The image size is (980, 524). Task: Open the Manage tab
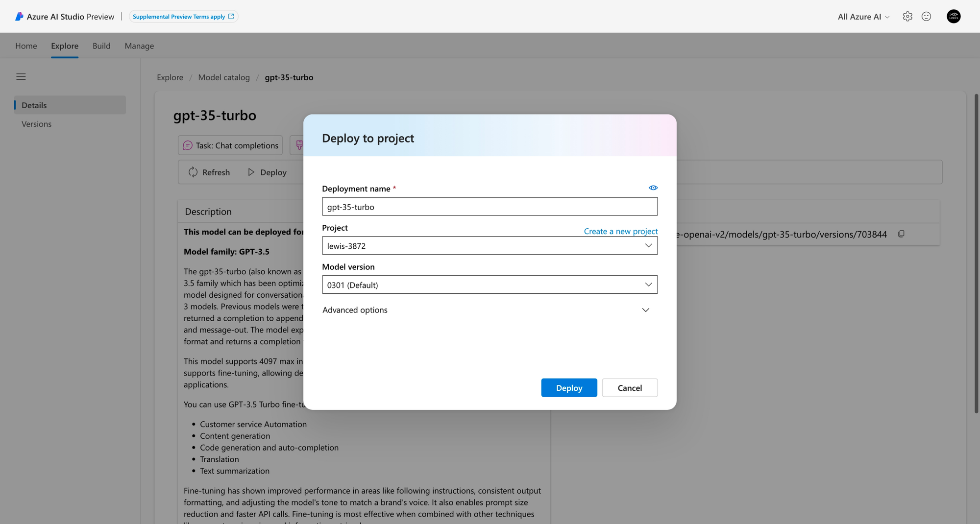pyautogui.click(x=139, y=46)
